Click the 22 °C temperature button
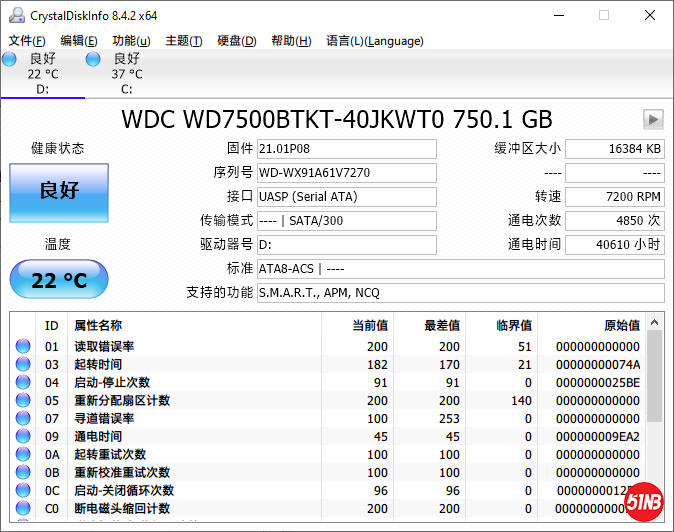 [x=59, y=280]
